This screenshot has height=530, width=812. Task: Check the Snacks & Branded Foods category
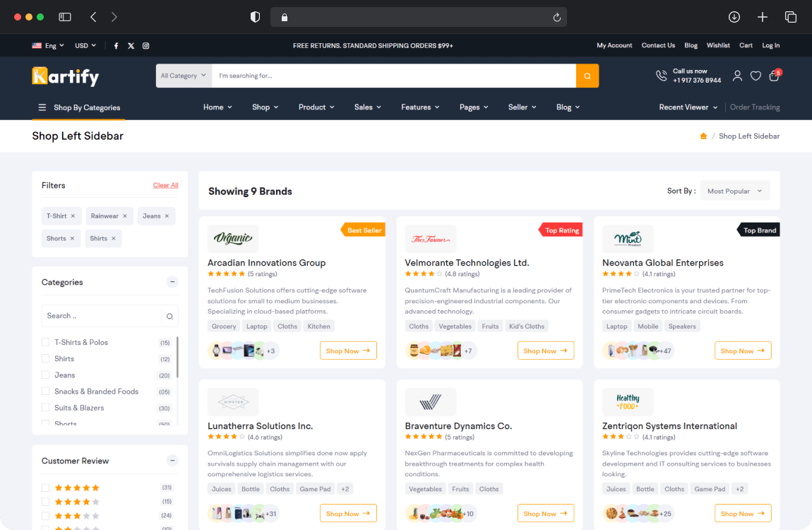point(46,391)
